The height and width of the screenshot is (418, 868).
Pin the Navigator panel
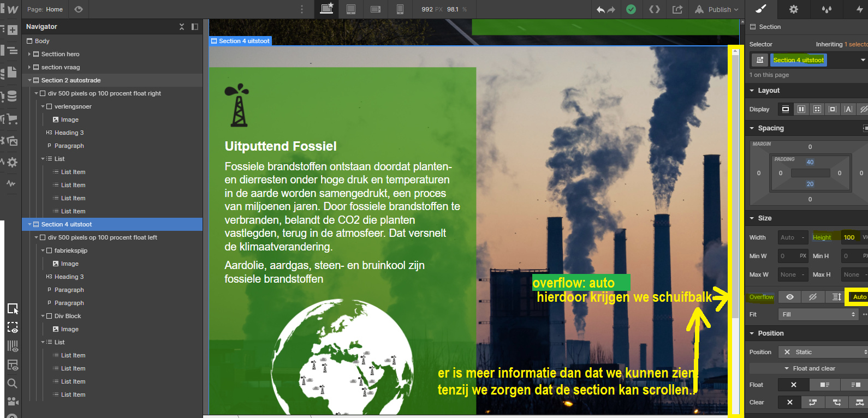coord(195,27)
